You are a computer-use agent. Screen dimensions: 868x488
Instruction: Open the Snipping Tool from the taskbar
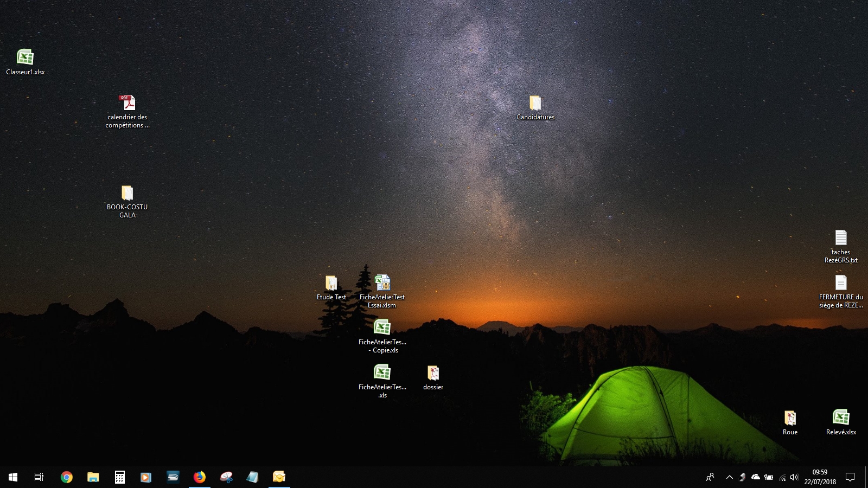226,477
